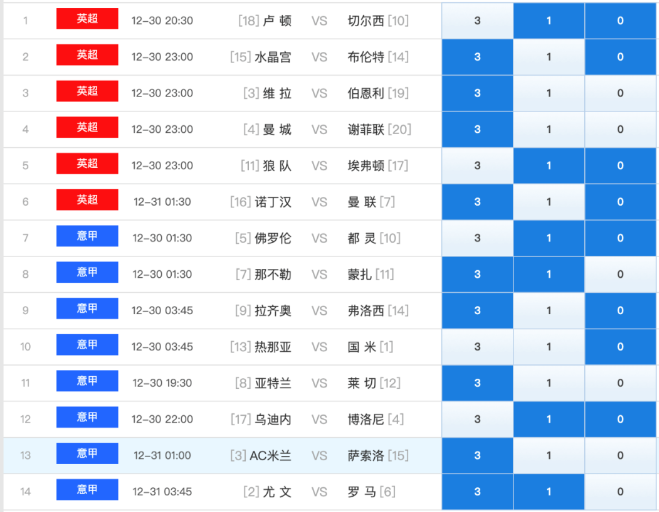
Task: Click the team name 拉齐奥
Action: pyautogui.click(x=272, y=310)
